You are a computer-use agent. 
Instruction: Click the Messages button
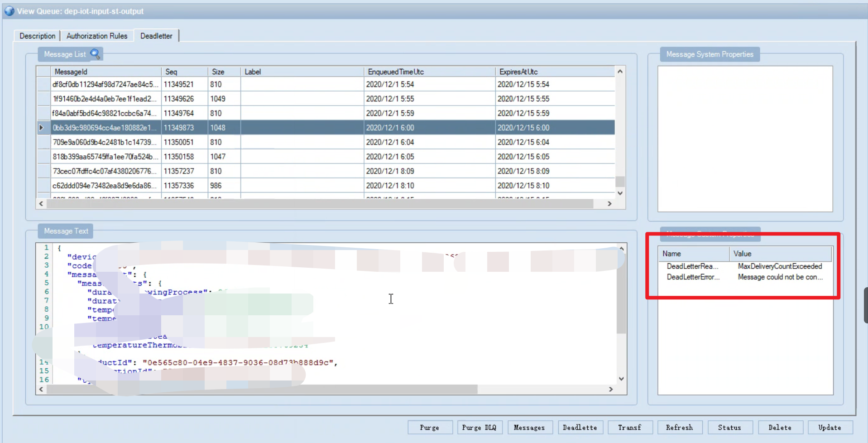529,427
